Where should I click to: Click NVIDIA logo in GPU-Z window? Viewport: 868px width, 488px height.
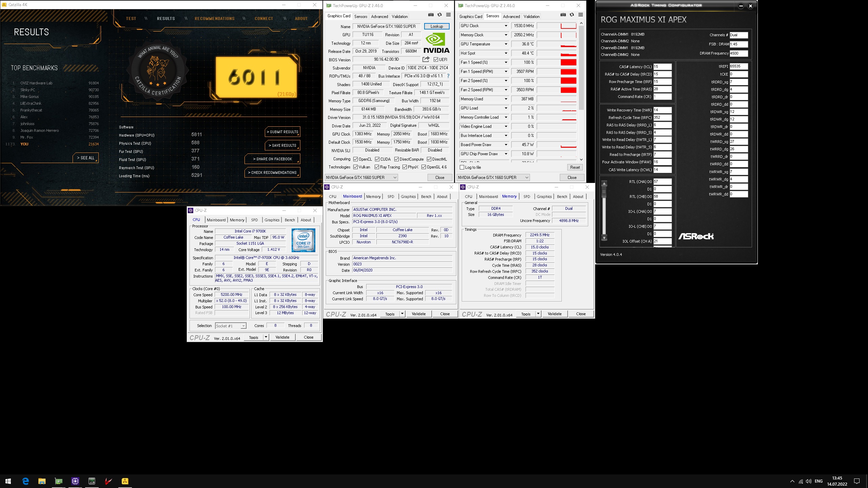pos(436,43)
